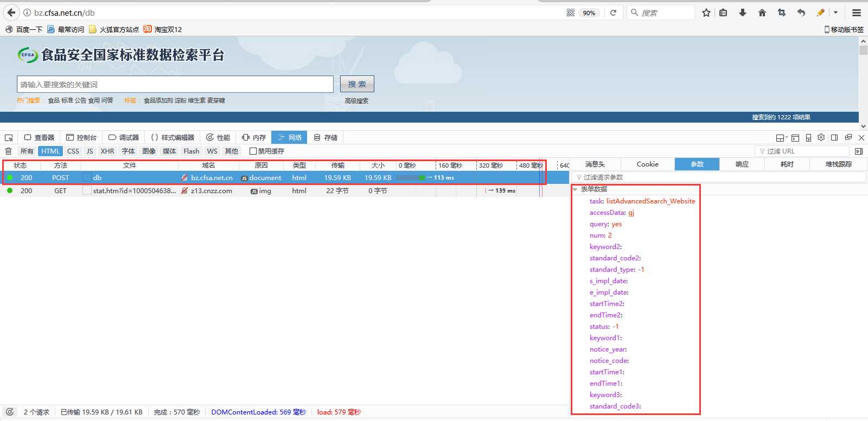The image size is (868, 421).
Task: Click the CFSA site logo
Action: (x=28, y=55)
